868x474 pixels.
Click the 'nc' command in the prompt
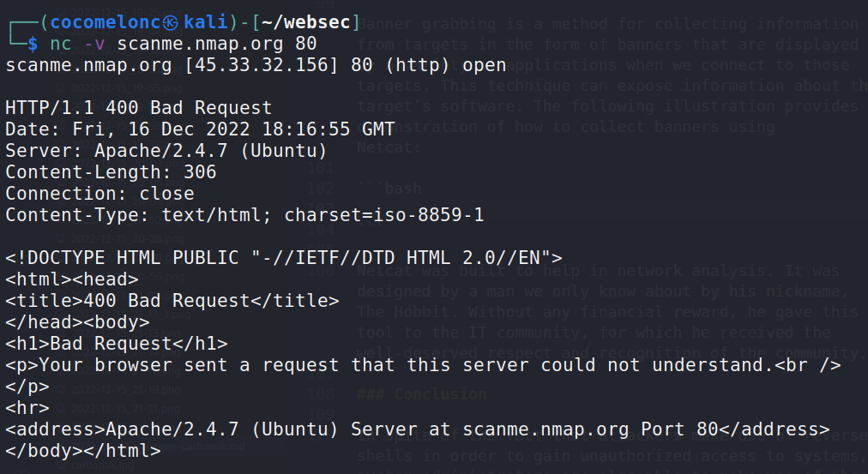pyautogui.click(x=61, y=44)
